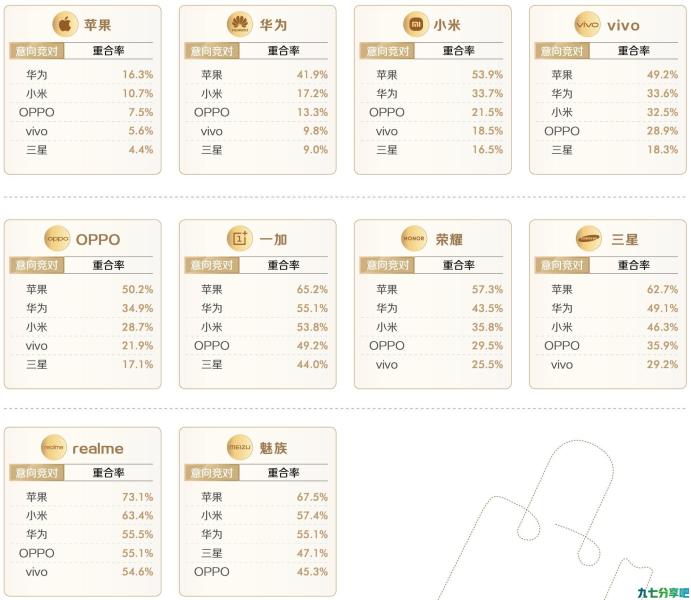Click the 一加 card title text
The image size is (691, 600).
tap(273, 240)
